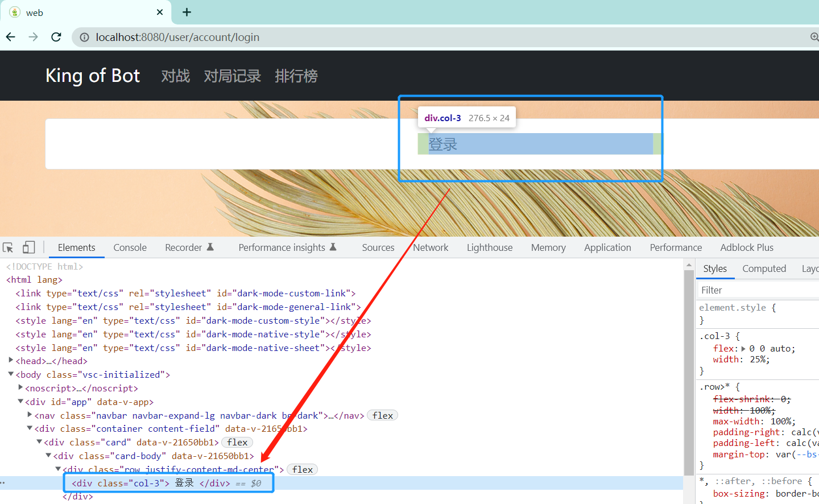Click the zoom icon in the address bar
Viewport: 819px width, 504px height.
pos(814,37)
